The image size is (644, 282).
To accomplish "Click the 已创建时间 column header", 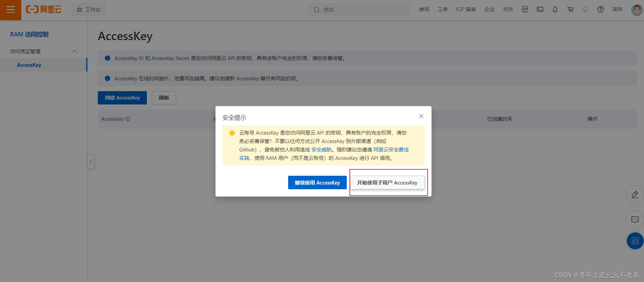I will (500, 119).
